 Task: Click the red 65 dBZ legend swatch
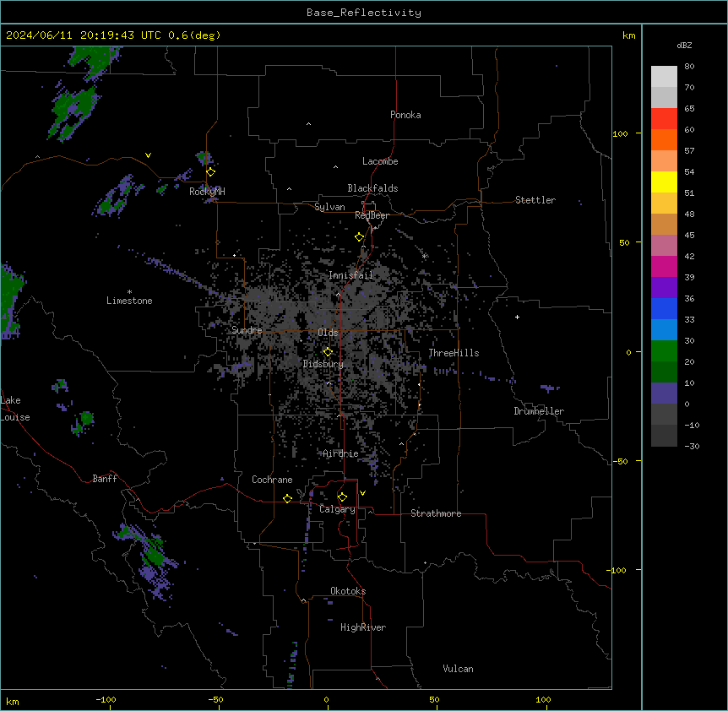point(664,118)
